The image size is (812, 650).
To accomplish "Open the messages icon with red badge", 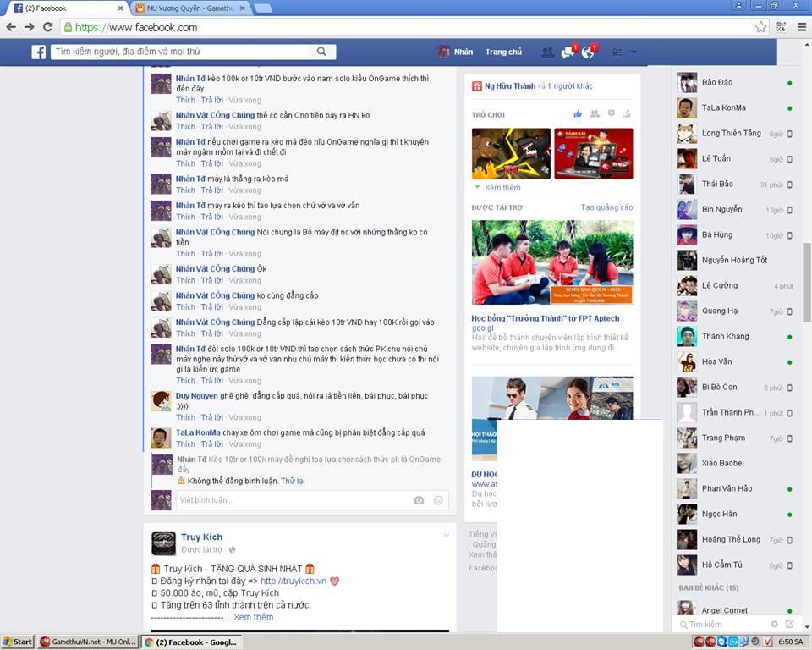I will (568, 52).
